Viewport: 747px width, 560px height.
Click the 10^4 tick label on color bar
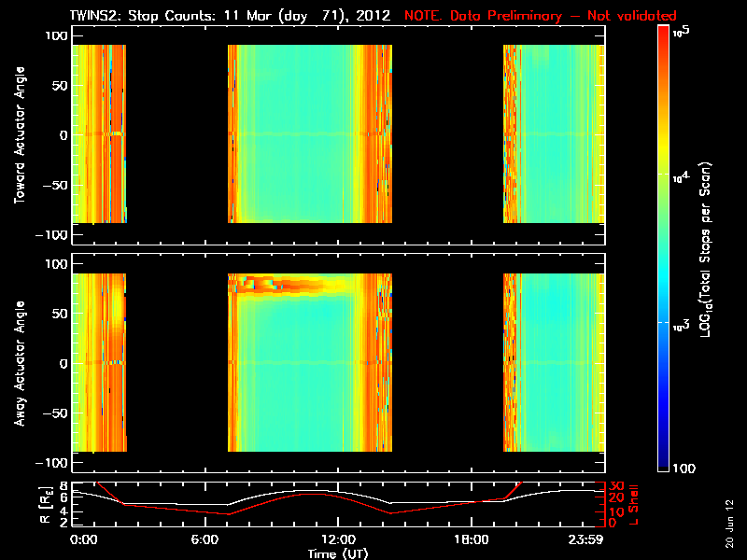pyautogui.click(x=682, y=176)
